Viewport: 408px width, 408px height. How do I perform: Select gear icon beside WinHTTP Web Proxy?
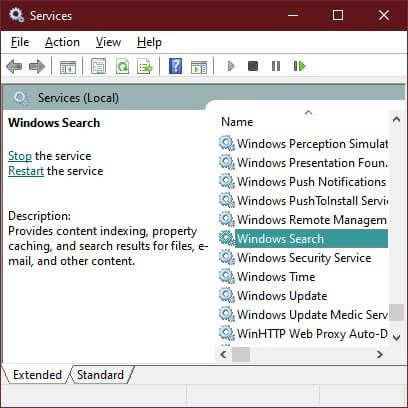[x=227, y=334]
